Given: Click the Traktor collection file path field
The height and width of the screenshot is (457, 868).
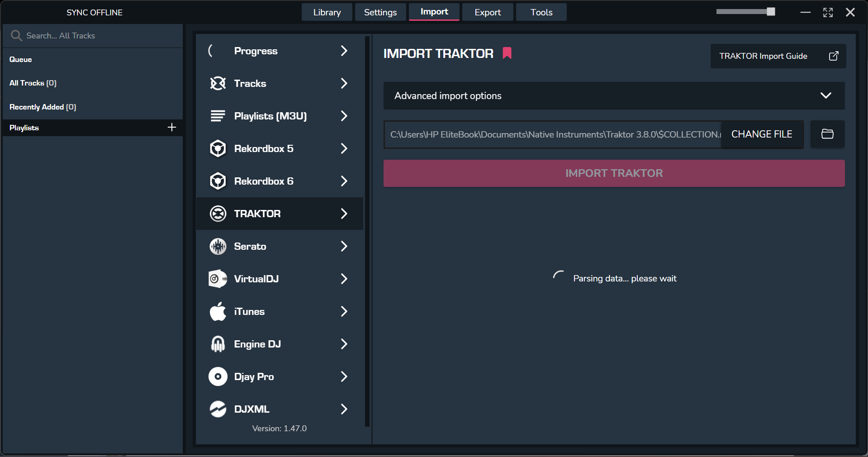Looking at the screenshot, I should 553,134.
